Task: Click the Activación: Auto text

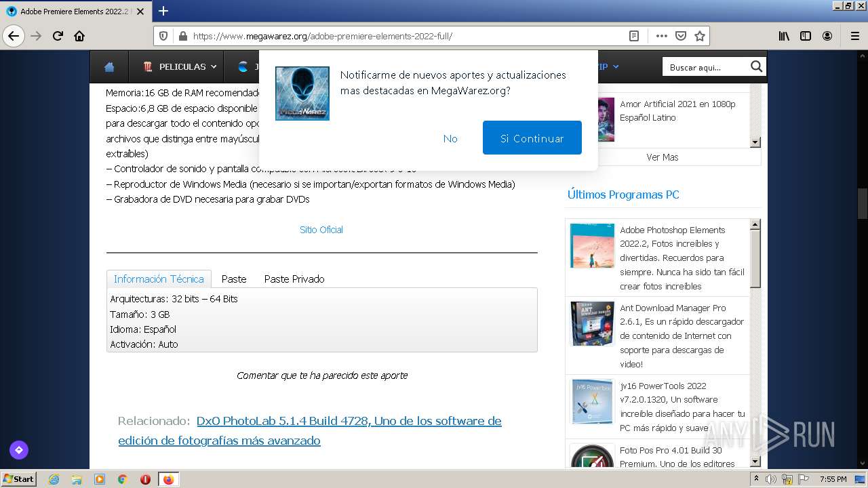Action: pos(144,344)
